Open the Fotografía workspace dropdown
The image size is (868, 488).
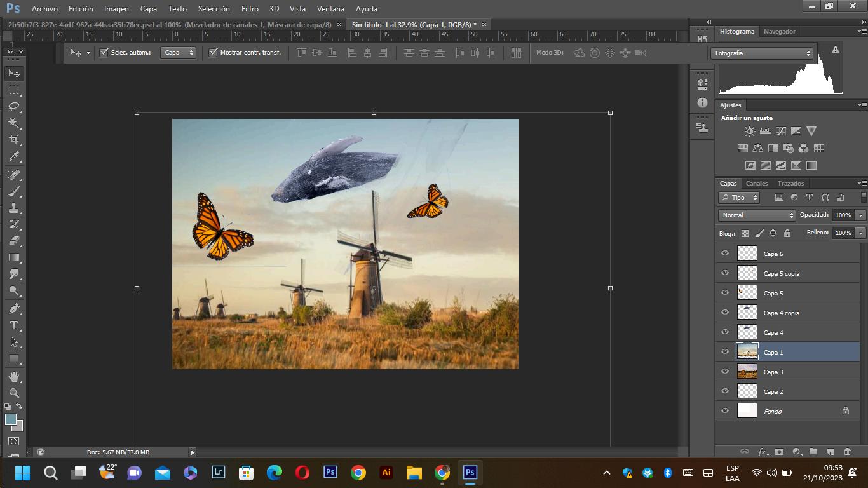pos(762,53)
